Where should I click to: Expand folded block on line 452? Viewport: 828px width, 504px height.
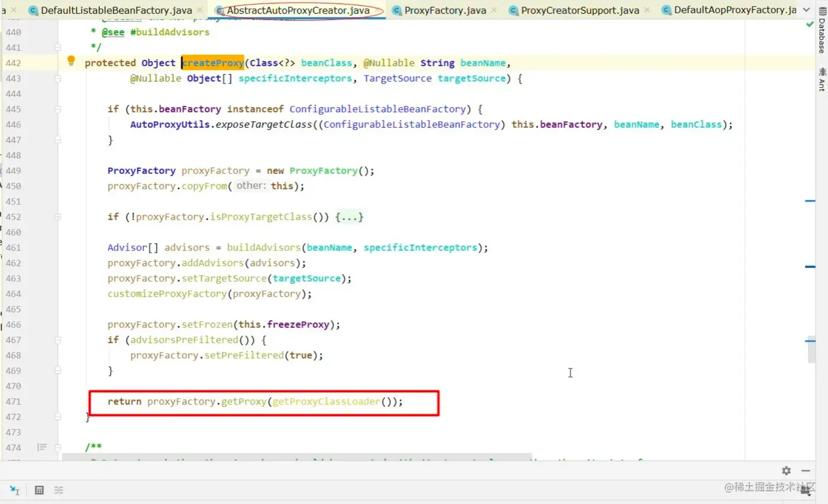pos(58,217)
